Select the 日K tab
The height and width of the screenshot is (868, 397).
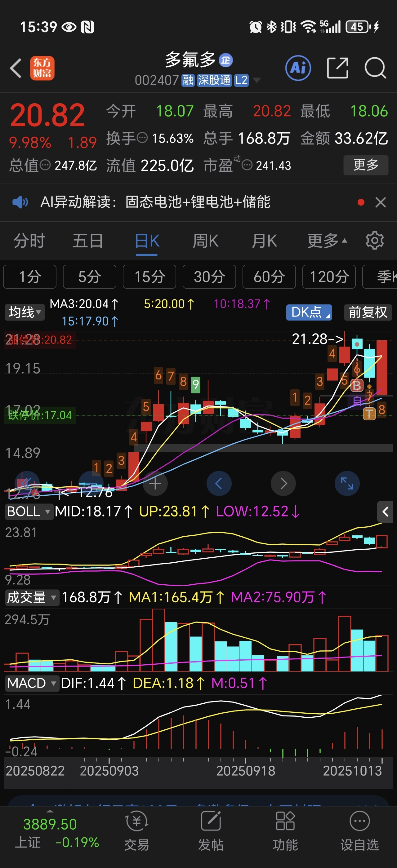pos(147,241)
